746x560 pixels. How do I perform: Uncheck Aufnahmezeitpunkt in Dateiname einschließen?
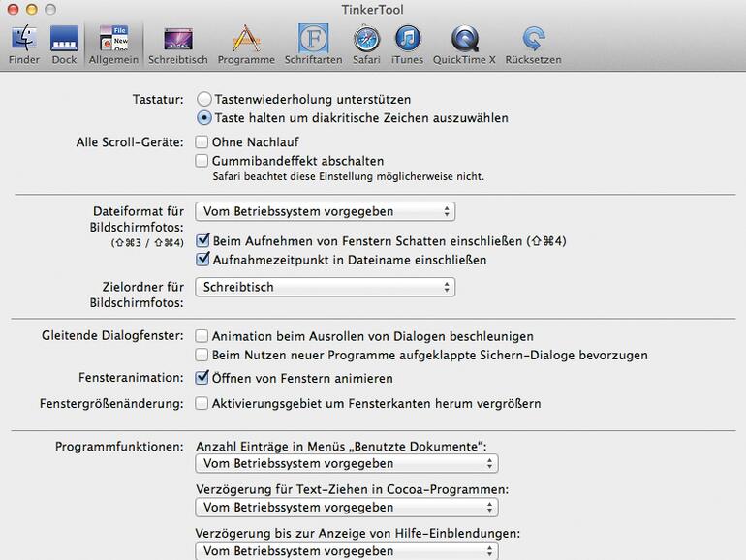pyautogui.click(x=202, y=260)
